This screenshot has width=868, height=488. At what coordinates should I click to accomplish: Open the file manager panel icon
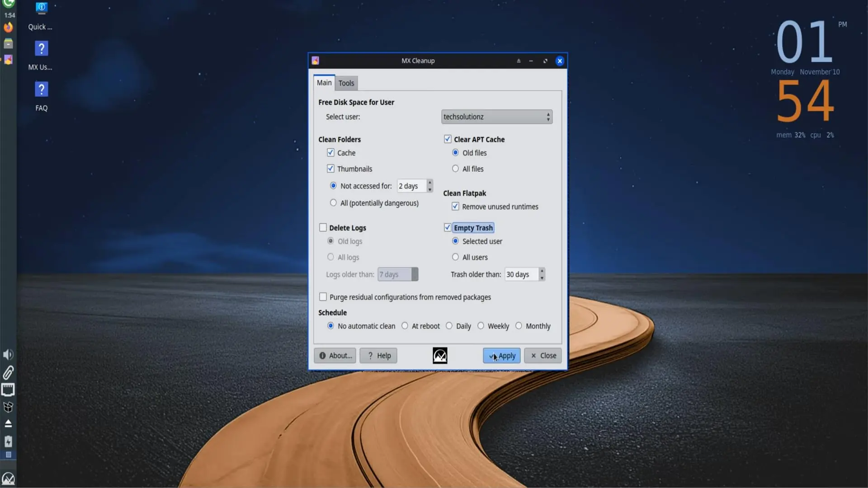point(8,43)
